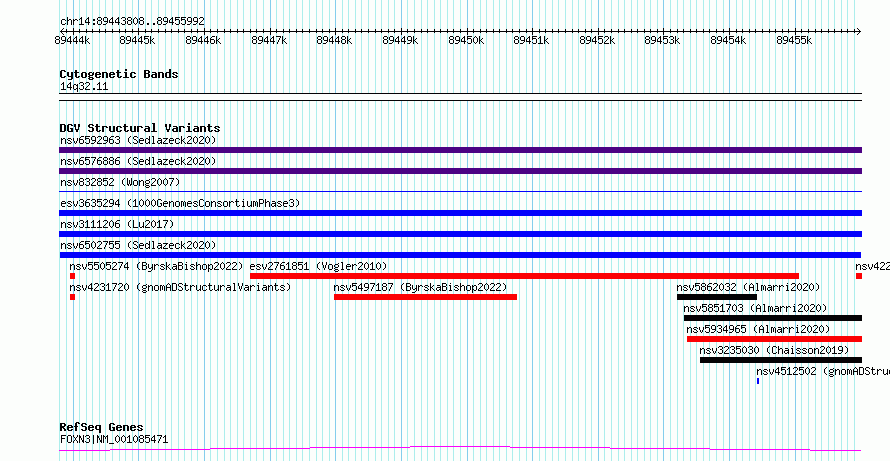Image resolution: width=890 pixels, height=461 pixels.
Task: Open esv2761851 (Vogler2010) label
Action: pos(318,266)
